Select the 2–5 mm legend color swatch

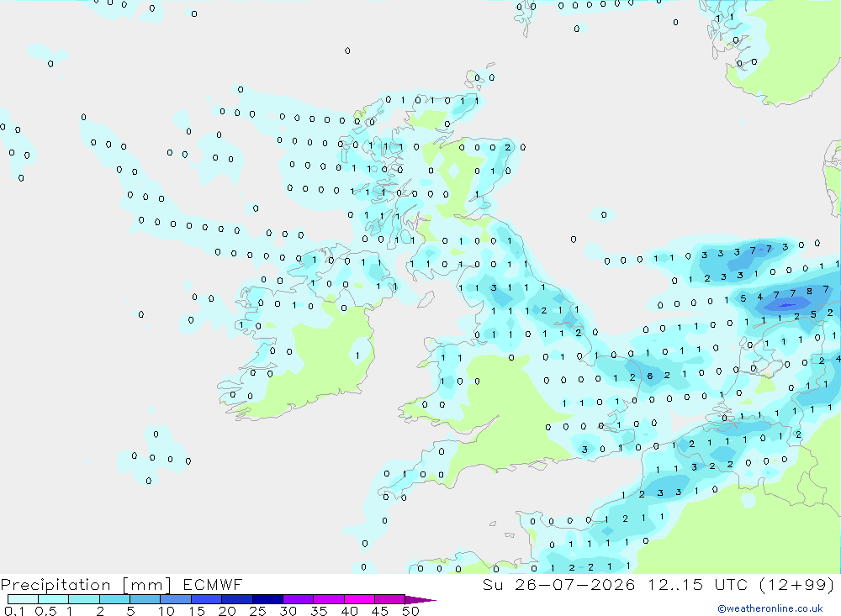click(x=114, y=599)
